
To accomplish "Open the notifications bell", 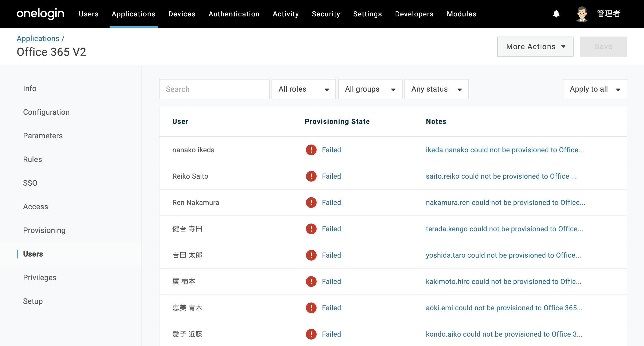I will point(556,14).
